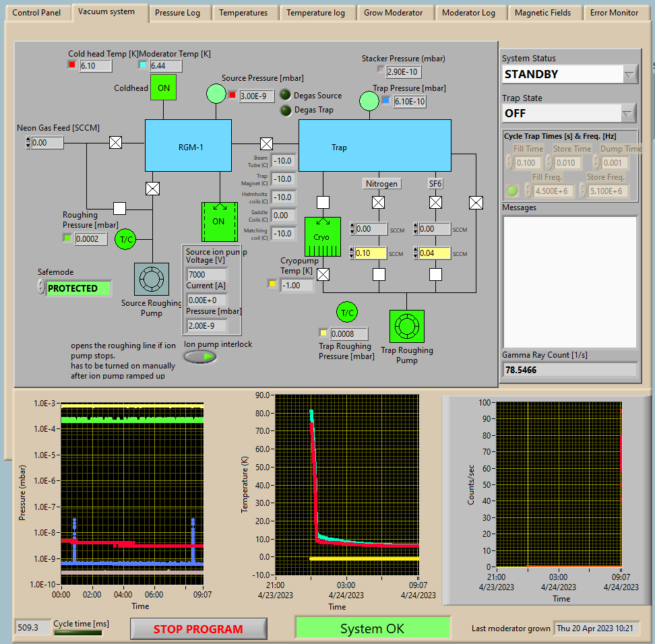Toggle the Coldhead ON switch
The image size is (655, 644).
(x=163, y=88)
